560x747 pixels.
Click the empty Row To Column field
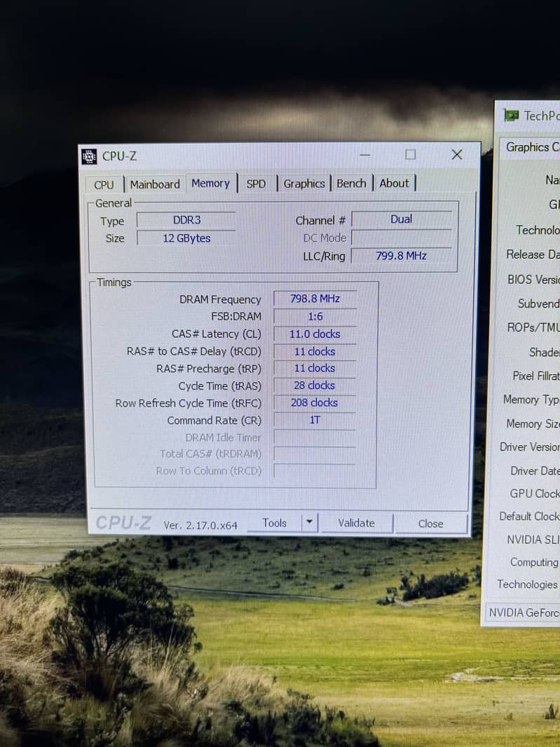tap(315, 471)
